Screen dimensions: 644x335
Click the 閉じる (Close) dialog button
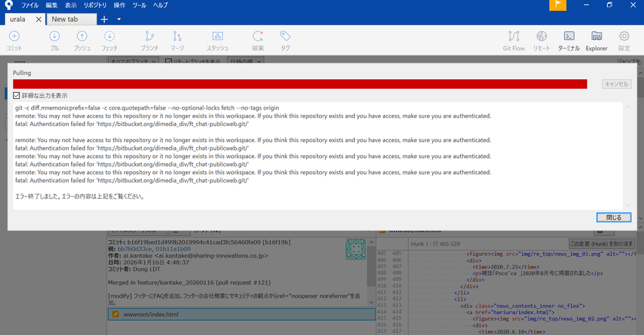[x=614, y=218]
